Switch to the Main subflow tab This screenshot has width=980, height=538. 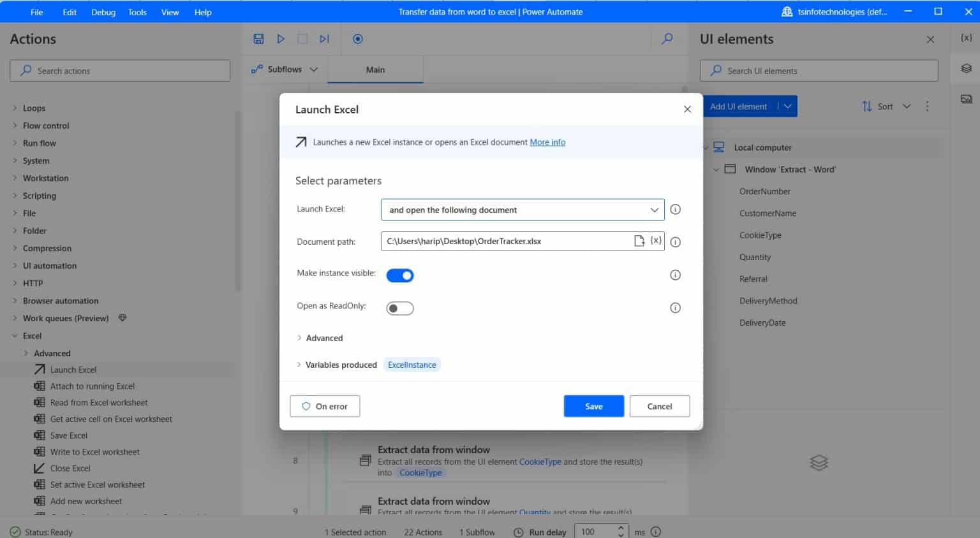click(x=375, y=69)
